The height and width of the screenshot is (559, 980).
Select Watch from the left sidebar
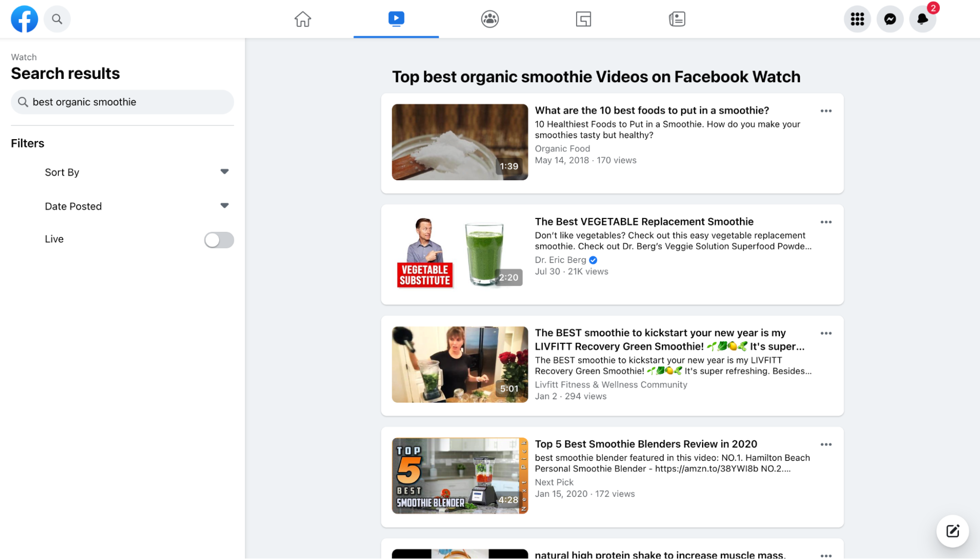[24, 56]
